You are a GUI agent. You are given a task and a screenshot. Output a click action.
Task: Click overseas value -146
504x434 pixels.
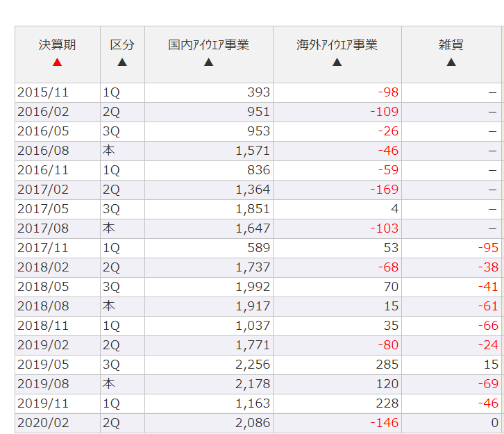[x=385, y=423]
